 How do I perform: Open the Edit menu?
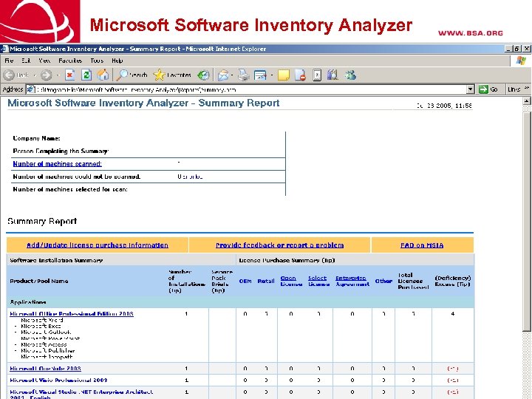pyautogui.click(x=26, y=61)
